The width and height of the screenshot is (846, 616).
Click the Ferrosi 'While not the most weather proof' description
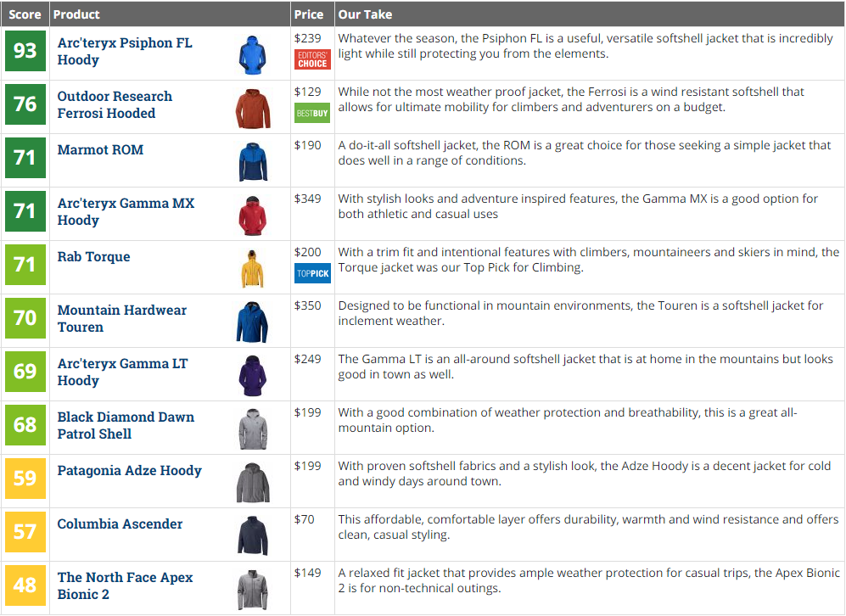tap(571, 99)
